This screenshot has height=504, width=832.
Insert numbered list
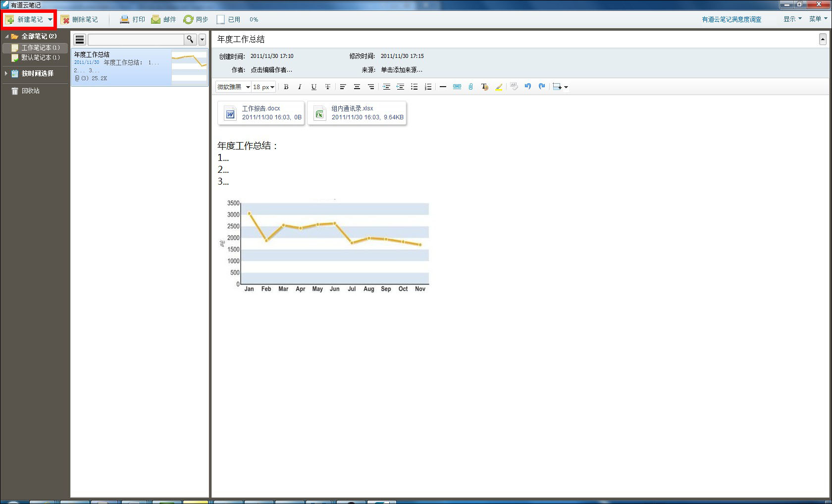click(x=428, y=87)
